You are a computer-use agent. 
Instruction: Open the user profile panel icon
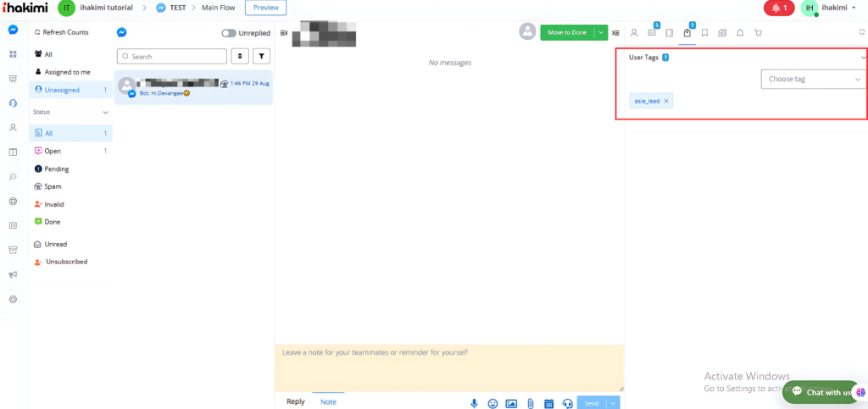coord(633,33)
